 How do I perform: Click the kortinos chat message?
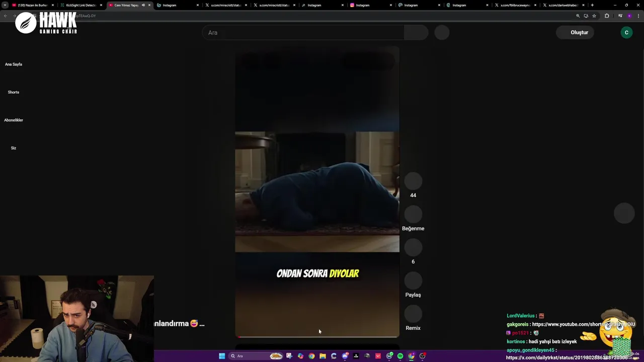click(x=542, y=341)
